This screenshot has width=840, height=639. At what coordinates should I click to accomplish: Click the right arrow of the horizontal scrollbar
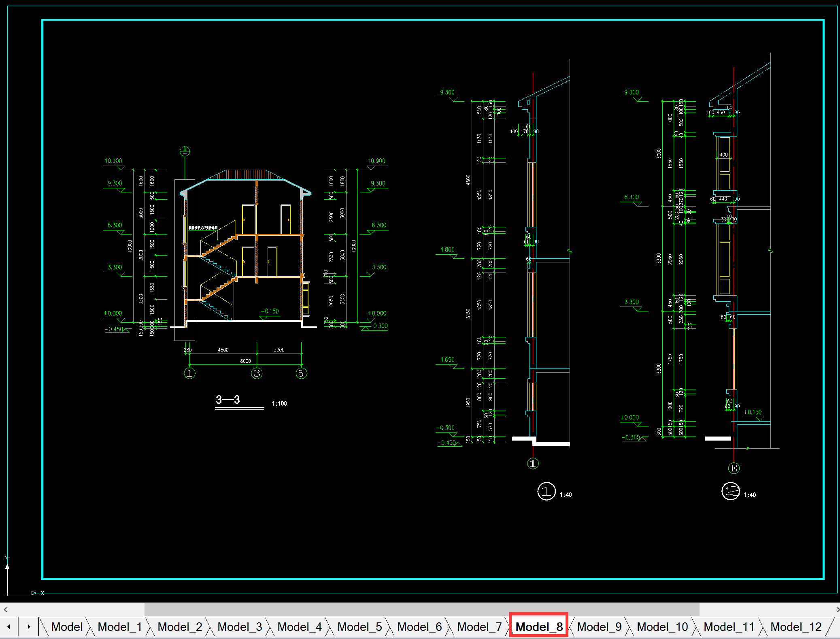(x=837, y=609)
